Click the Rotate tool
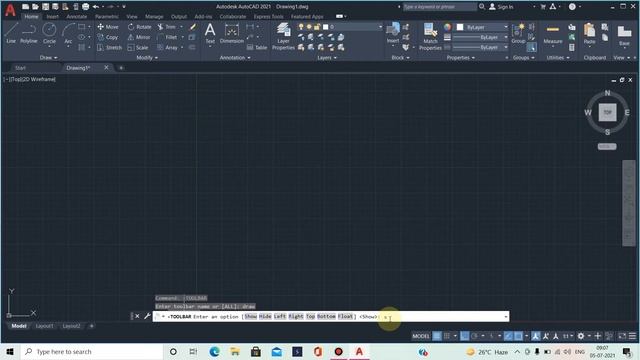 tap(140, 27)
